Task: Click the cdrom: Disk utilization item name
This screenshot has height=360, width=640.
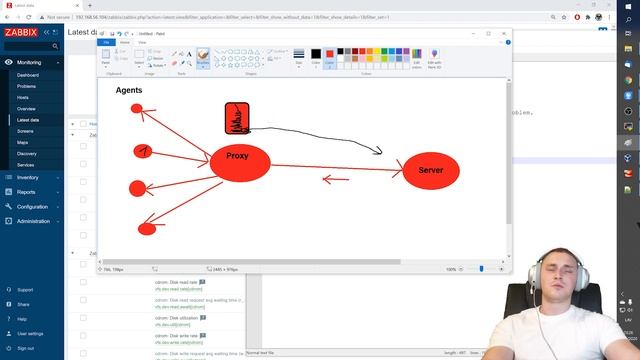Action: coord(176,318)
